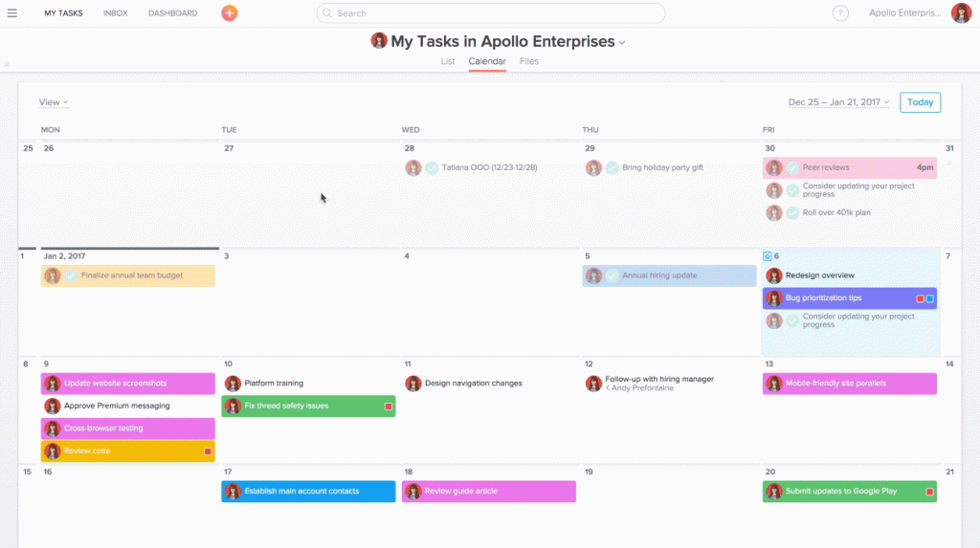Click avatar beside My Tasks title
The height and width of the screenshot is (548, 980).
379,40
